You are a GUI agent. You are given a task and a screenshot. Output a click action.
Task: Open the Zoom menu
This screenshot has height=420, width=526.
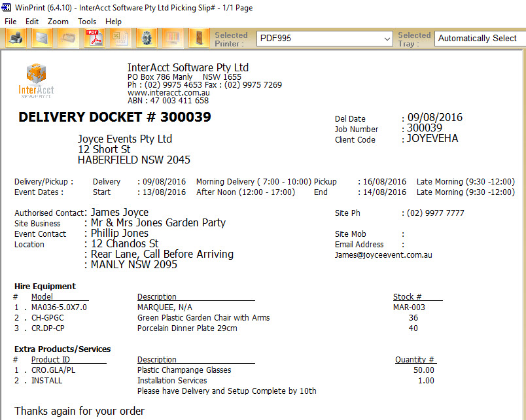[x=58, y=22]
